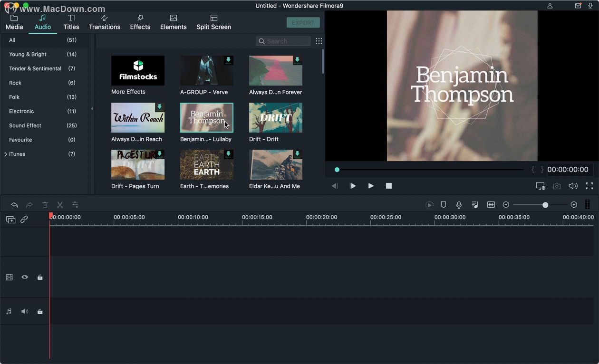The width and height of the screenshot is (599, 364).
Task: Lock the audio track
Action: tap(40, 311)
